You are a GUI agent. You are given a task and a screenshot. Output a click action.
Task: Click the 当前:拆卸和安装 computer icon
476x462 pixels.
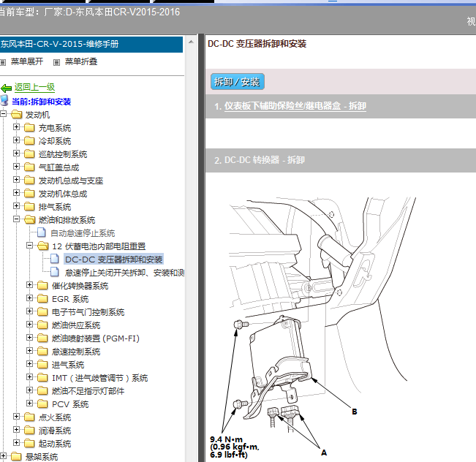pyautogui.click(x=4, y=100)
